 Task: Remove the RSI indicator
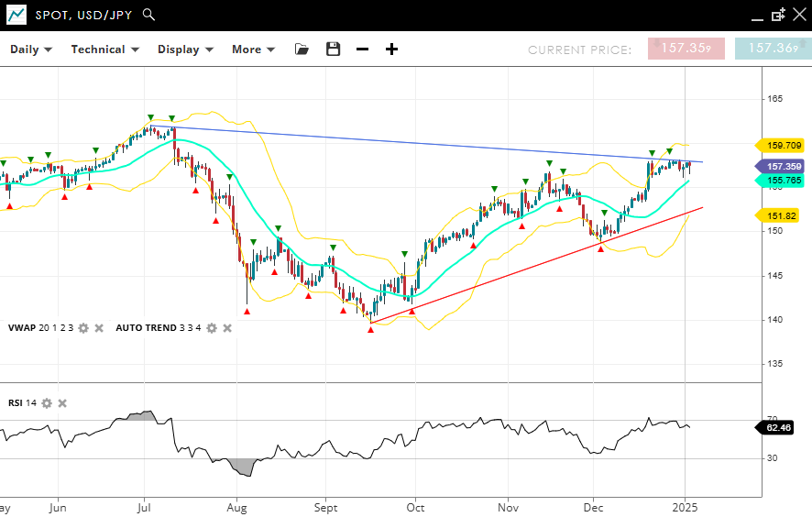click(62, 403)
